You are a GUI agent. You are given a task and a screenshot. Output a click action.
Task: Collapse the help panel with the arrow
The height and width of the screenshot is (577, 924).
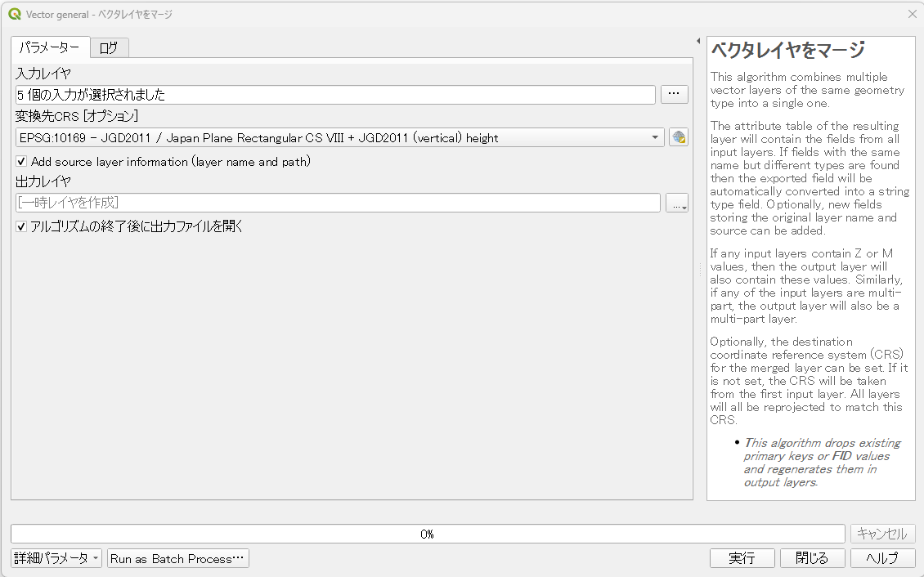(698, 41)
